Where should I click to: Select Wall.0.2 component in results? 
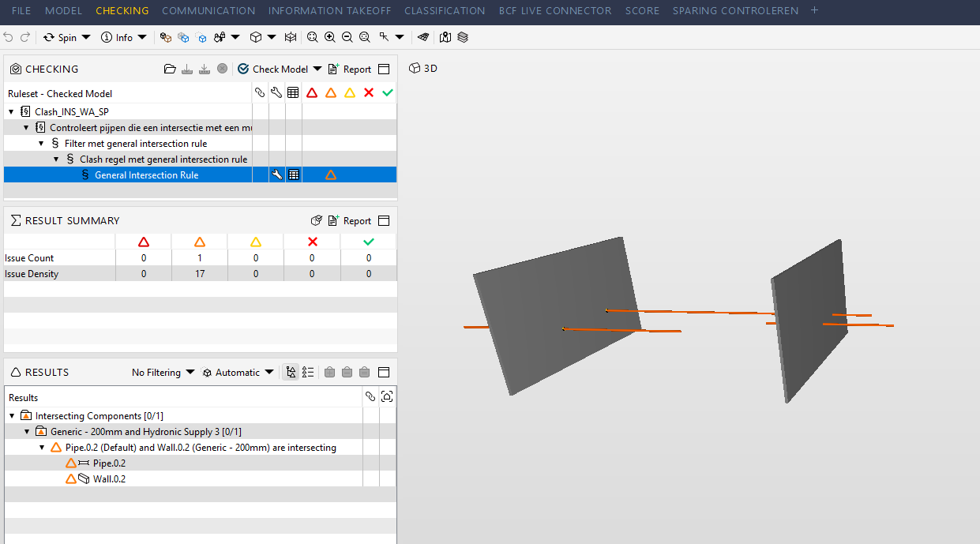pyautogui.click(x=109, y=479)
